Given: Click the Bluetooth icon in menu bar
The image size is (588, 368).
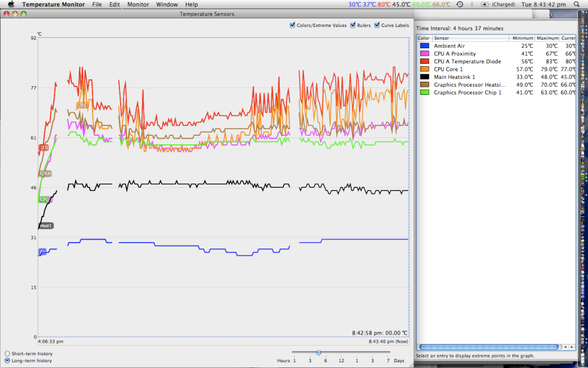Looking at the screenshot, I should [x=473, y=5].
